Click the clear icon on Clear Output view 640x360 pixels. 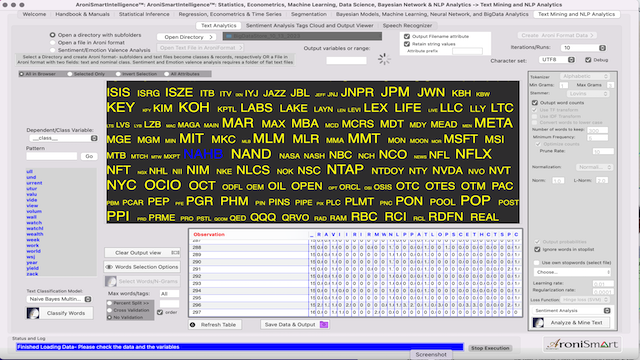pos(175,253)
